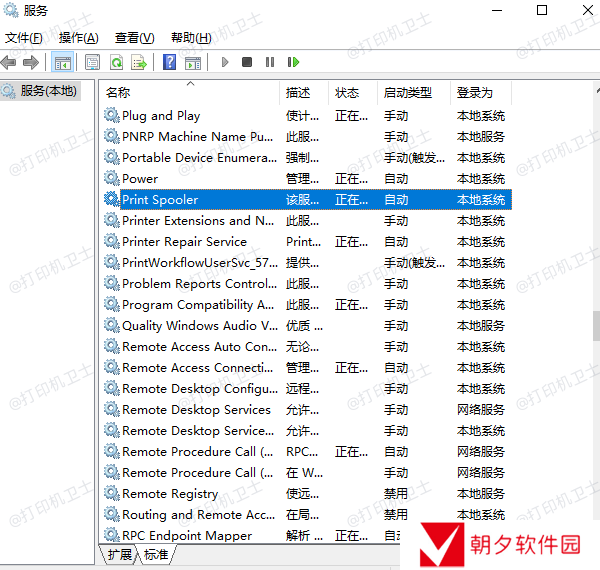Click description 'Print...' of Printer Repair Service

pyautogui.click(x=303, y=242)
